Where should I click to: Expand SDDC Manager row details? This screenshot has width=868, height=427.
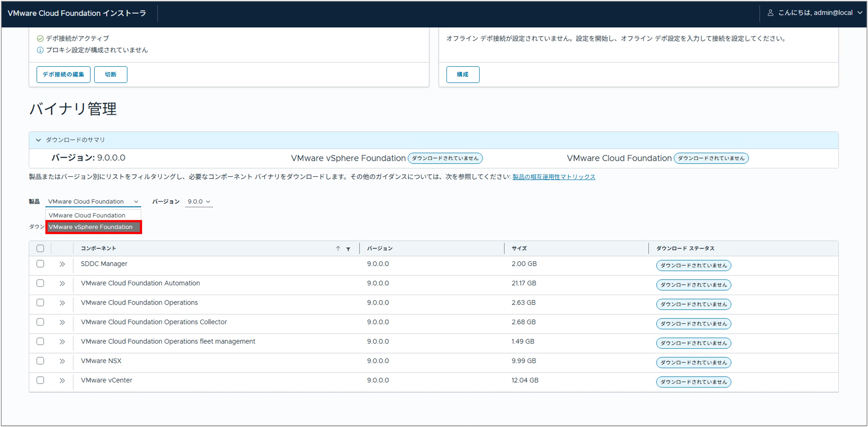[62, 264]
